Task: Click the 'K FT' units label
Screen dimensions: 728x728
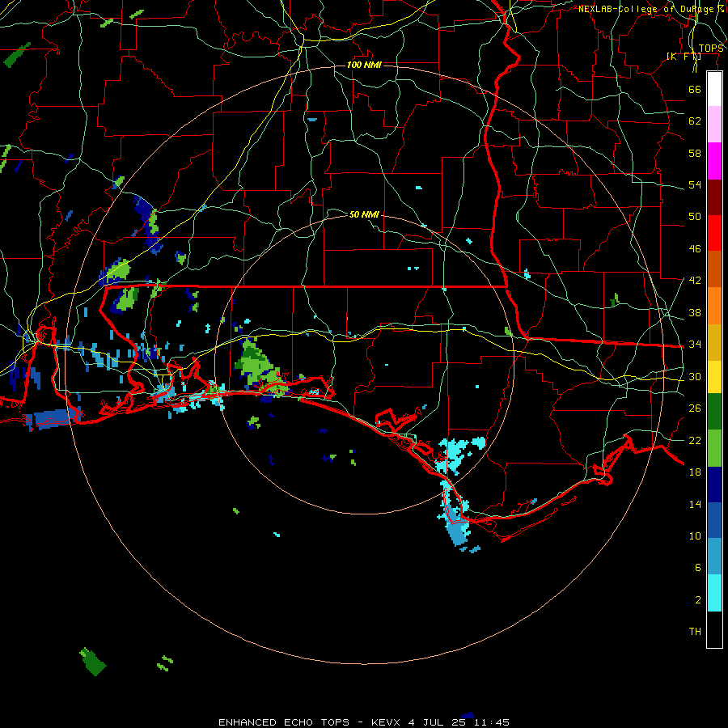Action: click(x=684, y=57)
